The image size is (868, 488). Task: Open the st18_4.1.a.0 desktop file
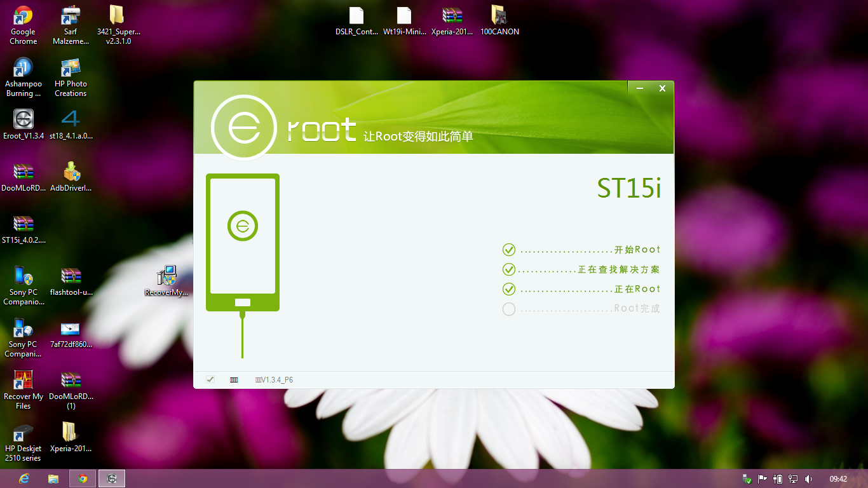71,124
